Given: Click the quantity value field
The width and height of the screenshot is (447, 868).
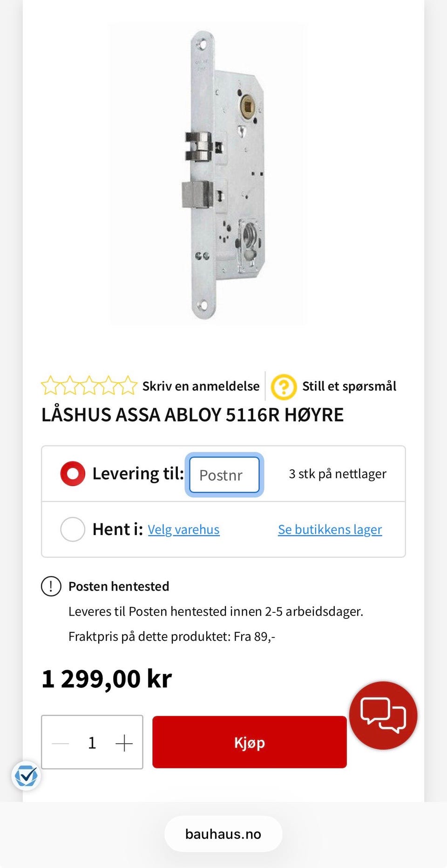Looking at the screenshot, I should point(92,743).
